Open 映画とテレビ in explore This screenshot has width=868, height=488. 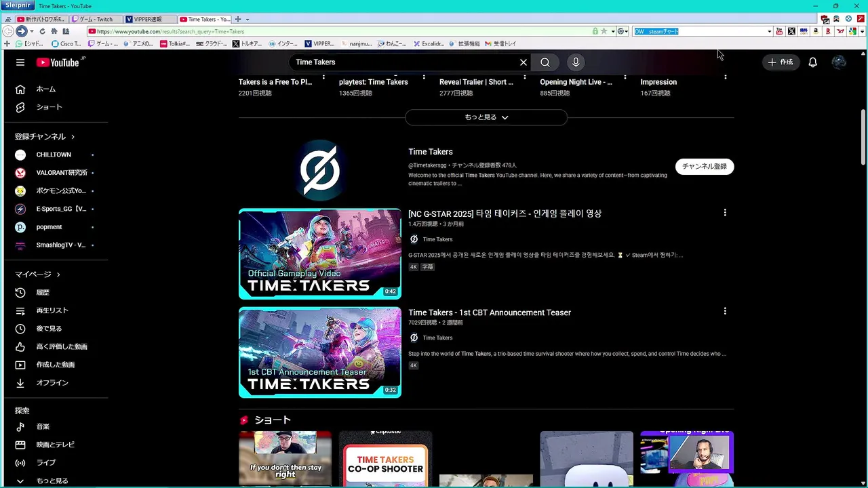[56, 445]
